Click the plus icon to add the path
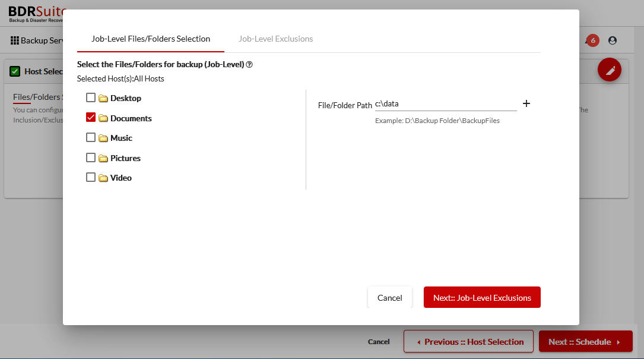This screenshot has width=644, height=359. tap(526, 103)
